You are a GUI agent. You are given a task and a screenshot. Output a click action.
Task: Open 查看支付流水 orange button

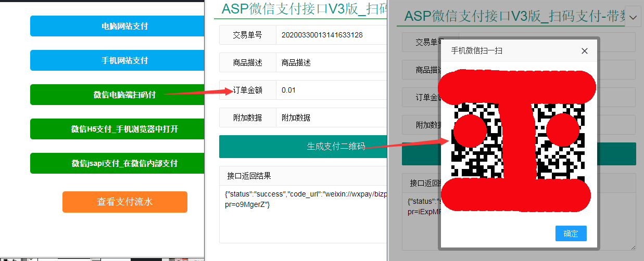point(125,202)
